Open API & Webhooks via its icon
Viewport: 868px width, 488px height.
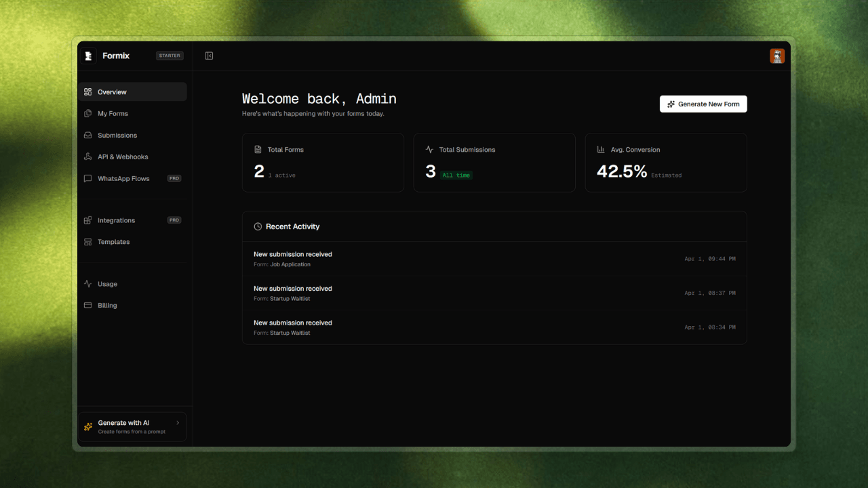[x=87, y=157]
